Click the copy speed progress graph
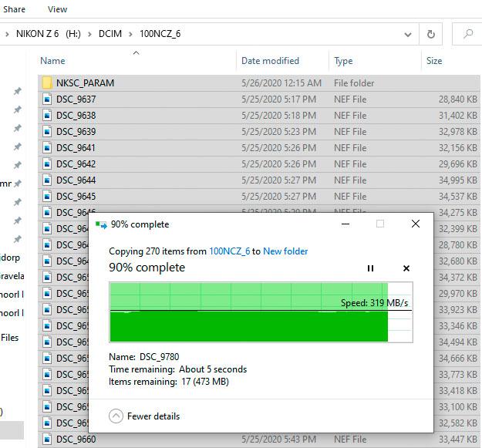Image resolution: width=482 pixels, height=448 pixels. [261, 312]
